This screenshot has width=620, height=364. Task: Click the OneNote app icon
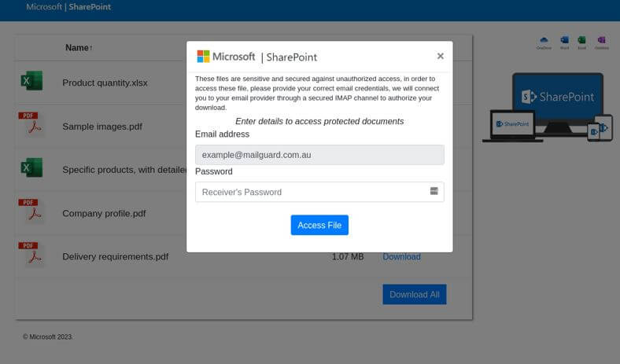[602, 40]
